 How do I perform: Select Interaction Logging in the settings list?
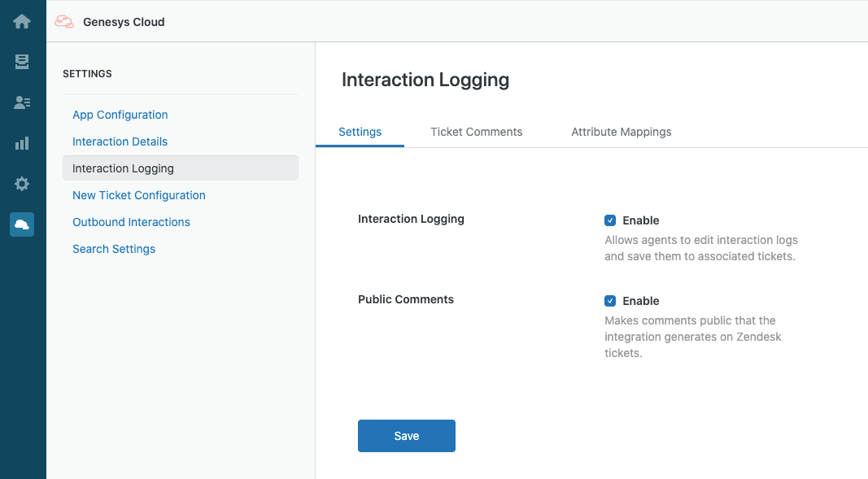point(123,168)
